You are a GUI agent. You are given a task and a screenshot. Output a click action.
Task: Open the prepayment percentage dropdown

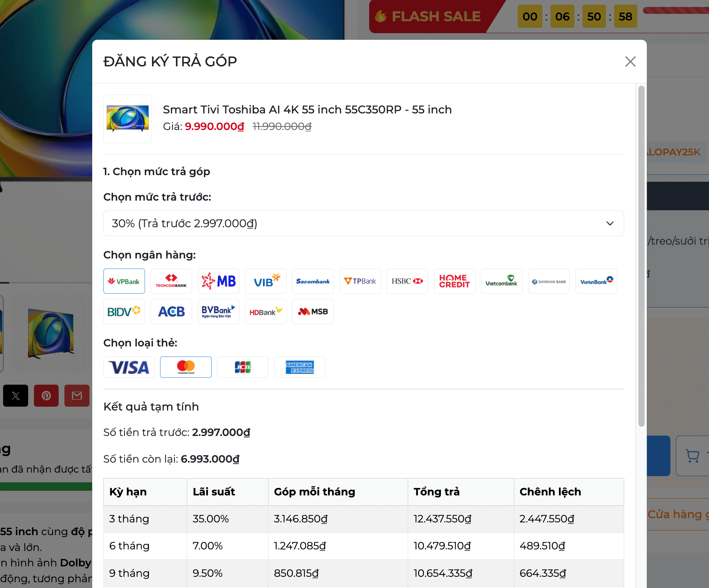tap(363, 223)
